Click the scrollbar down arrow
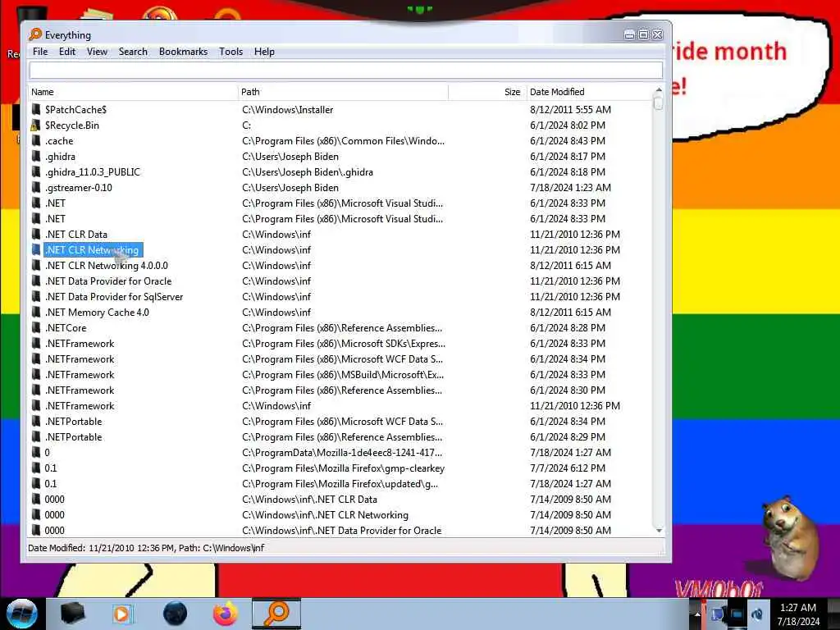 659,531
